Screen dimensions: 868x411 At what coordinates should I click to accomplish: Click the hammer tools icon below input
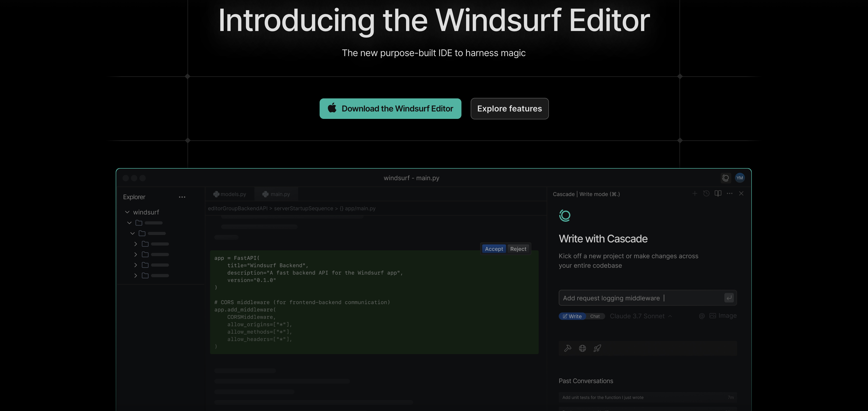coord(568,348)
